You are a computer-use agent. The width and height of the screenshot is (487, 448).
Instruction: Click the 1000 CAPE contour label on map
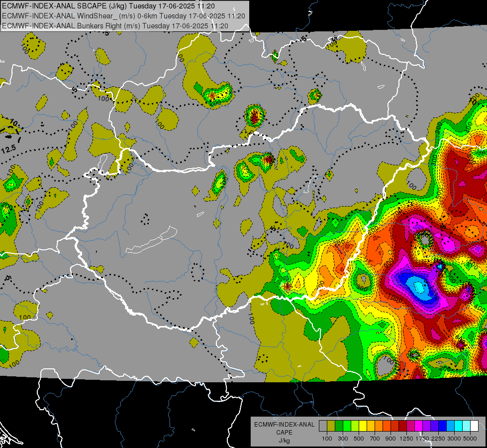click(395, 299)
